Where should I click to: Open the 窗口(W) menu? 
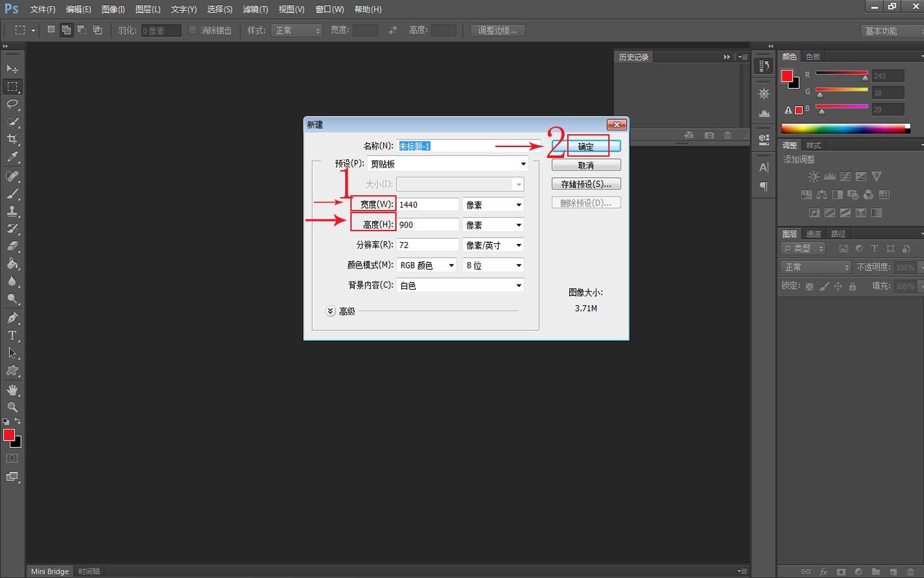pyautogui.click(x=330, y=9)
